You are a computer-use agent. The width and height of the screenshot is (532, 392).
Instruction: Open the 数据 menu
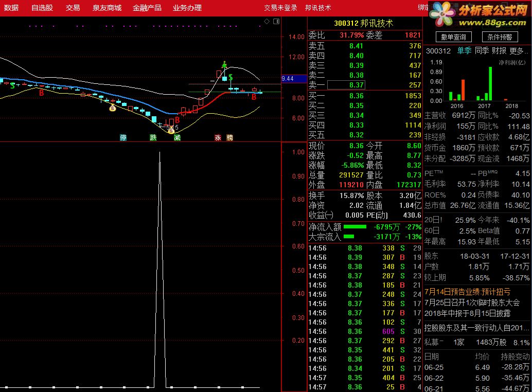point(11,8)
